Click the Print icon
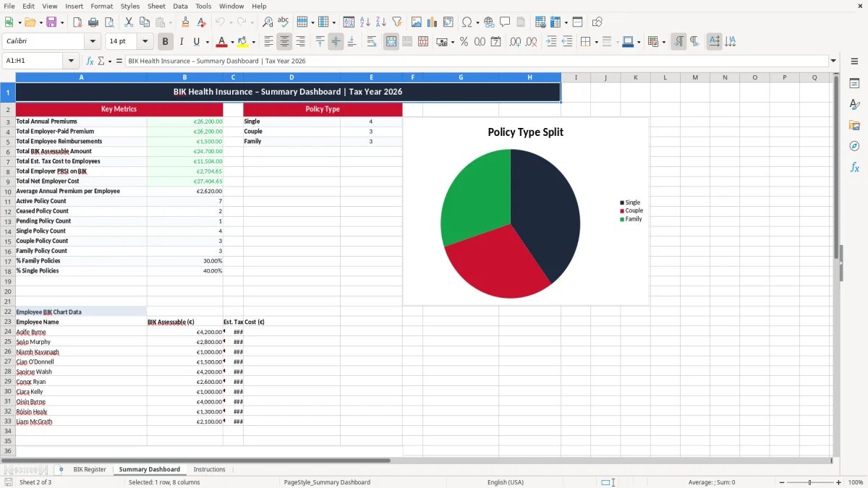Image resolution: width=868 pixels, height=488 pixels. (x=93, y=22)
